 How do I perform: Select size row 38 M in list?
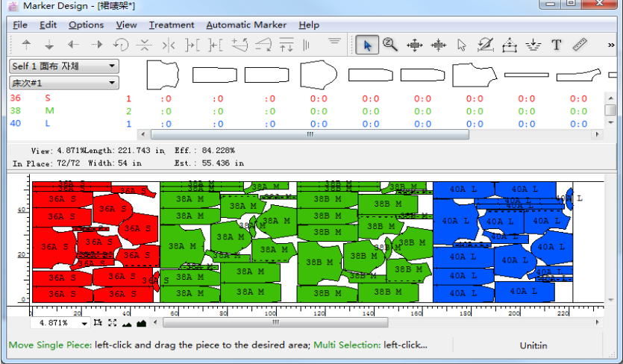tap(37, 111)
